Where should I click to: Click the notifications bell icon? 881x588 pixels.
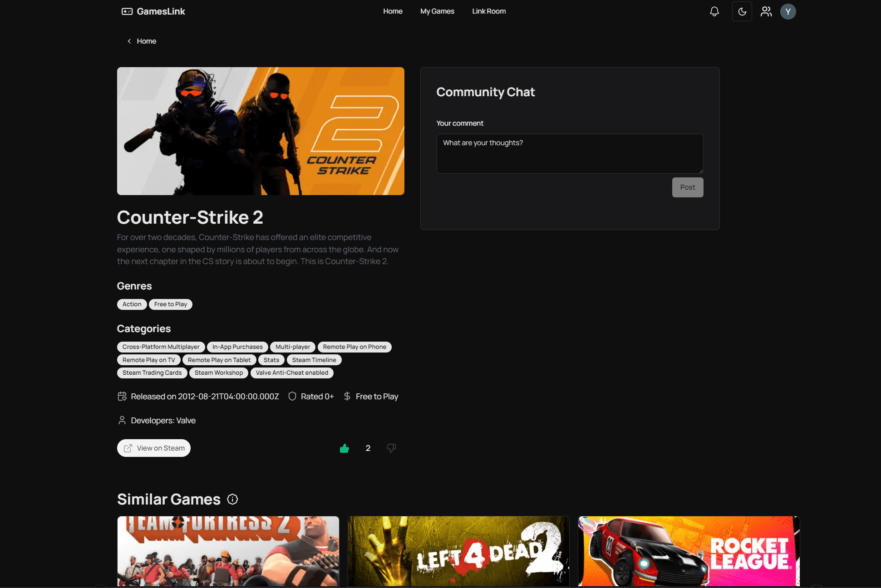(x=714, y=11)
